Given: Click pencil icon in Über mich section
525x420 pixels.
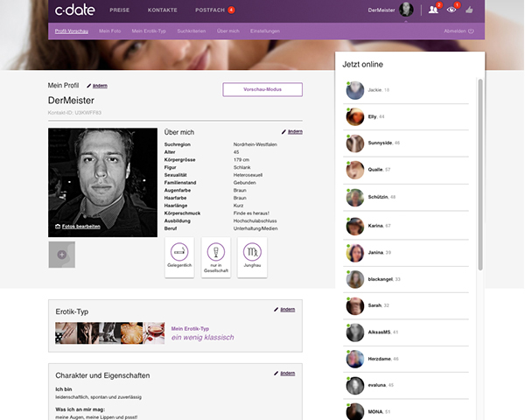Looking at the screenshot, I should [x=283, y=132].
